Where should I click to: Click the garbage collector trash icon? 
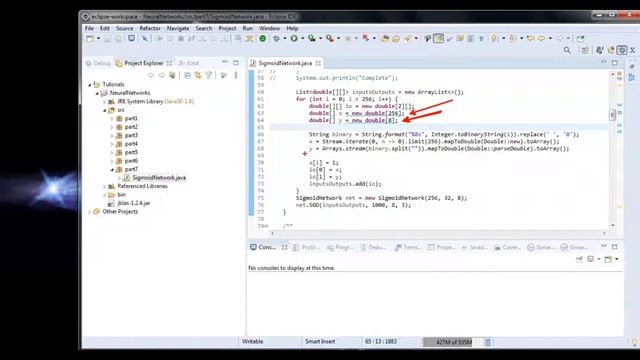(x=488, y=342)
